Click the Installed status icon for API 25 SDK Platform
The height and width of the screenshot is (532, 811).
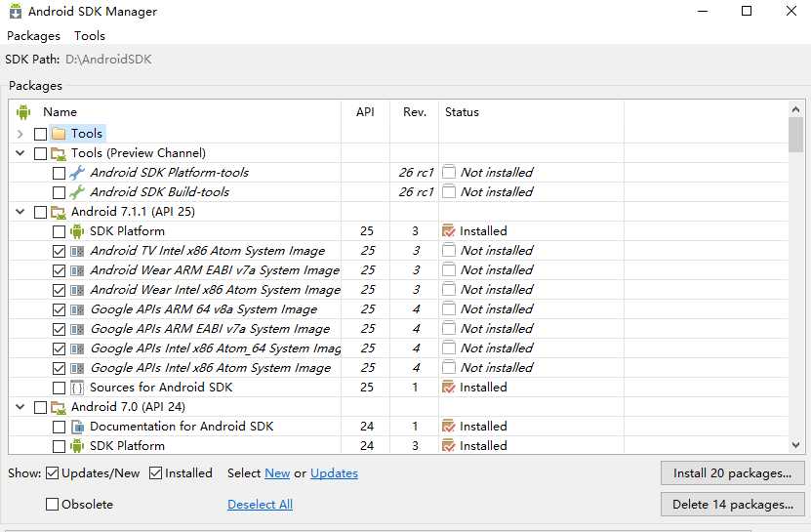[448, 230]
